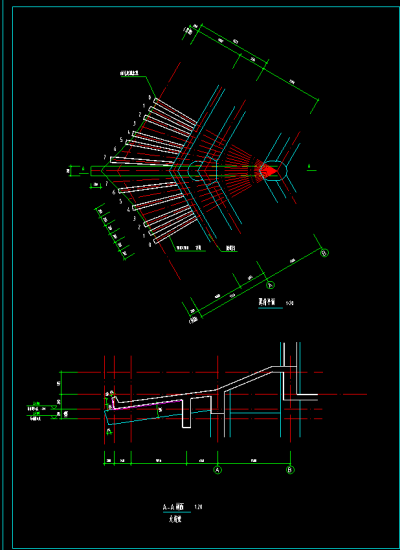Select the upper elevation marker triangle in section

53,407
